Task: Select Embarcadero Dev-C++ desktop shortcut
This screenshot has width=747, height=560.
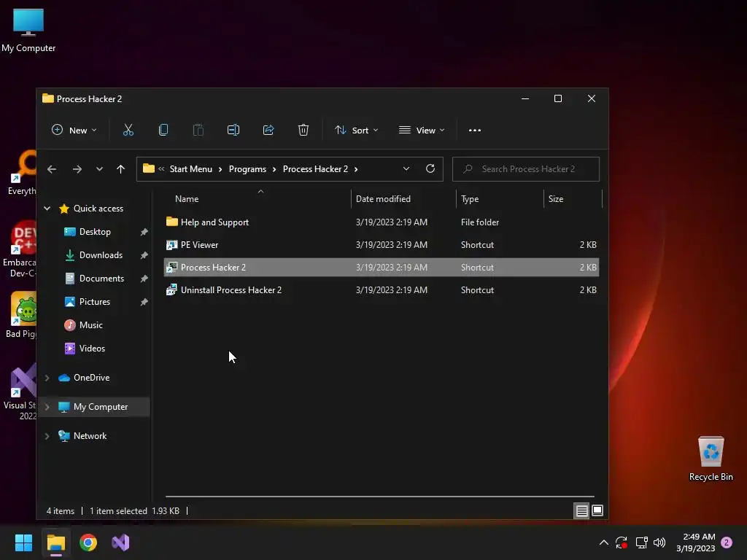Action: point(20,249)
